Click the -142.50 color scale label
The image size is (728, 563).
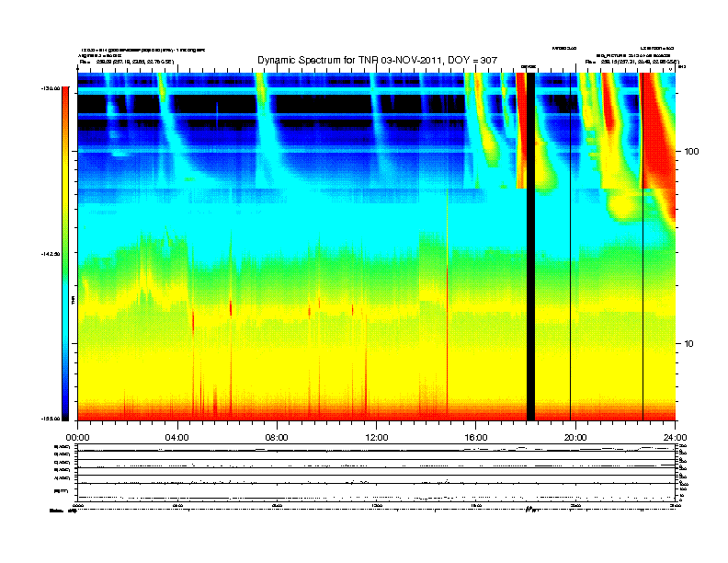pos(51,254)
